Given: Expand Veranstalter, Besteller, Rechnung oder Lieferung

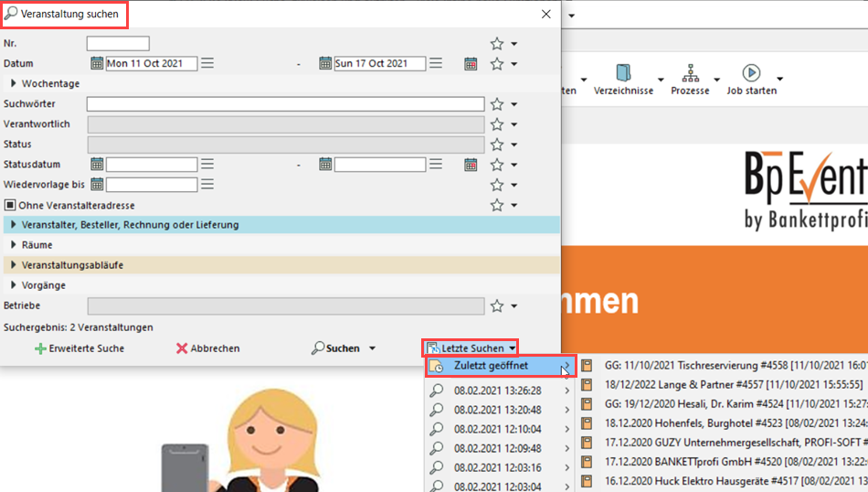Looking at the screenshot, I should coord(14,225).
